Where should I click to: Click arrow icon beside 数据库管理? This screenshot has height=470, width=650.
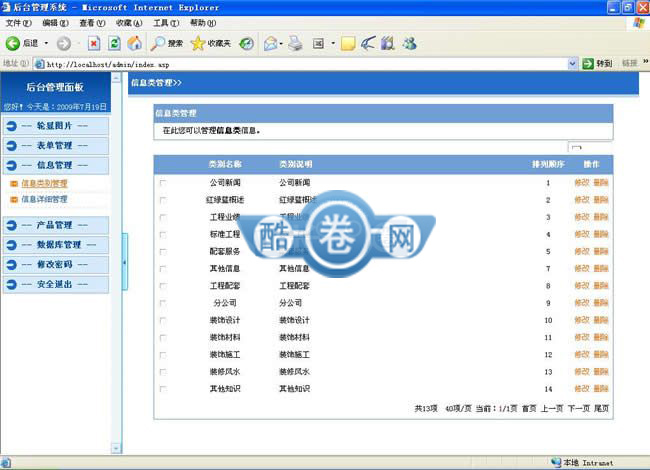pyautogui.click(x=12, y=245)
